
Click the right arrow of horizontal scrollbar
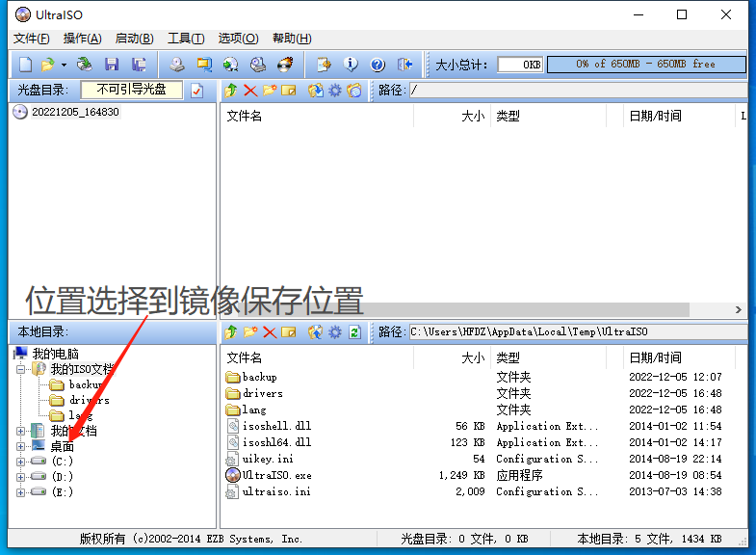[738, 309]
